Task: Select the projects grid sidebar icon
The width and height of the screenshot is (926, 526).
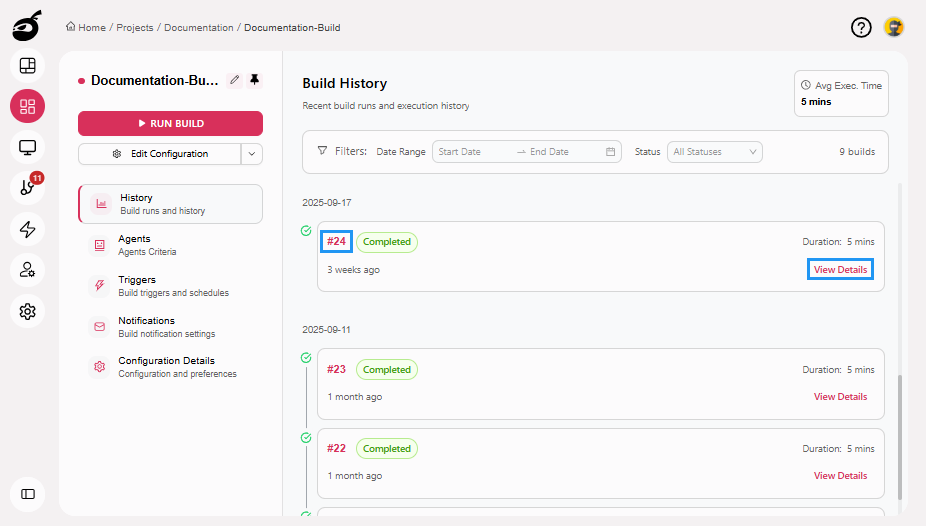Action: [x=27, y=106]
